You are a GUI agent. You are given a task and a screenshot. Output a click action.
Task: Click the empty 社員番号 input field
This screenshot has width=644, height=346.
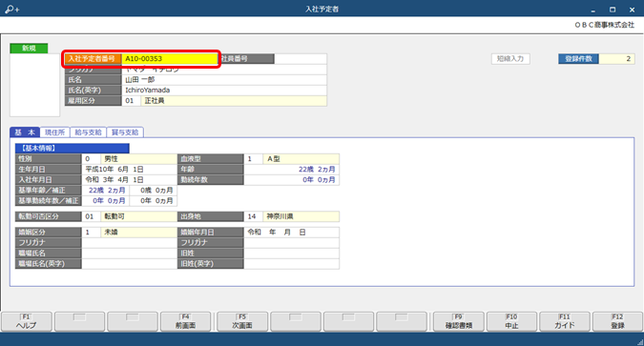click(301, 59)
